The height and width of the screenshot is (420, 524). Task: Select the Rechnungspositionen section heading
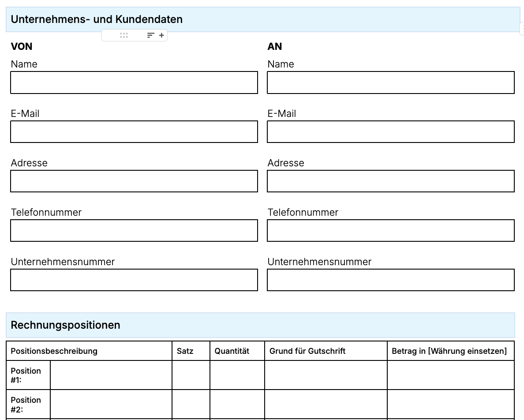(65, 325)
